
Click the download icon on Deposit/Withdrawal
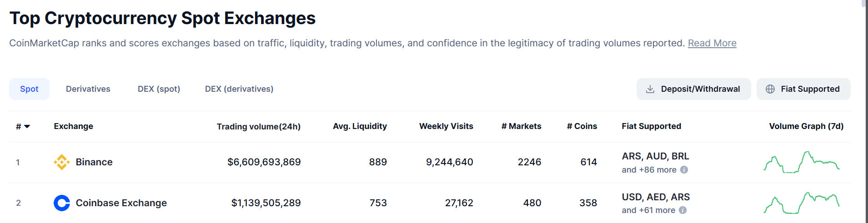pos(650,89)
